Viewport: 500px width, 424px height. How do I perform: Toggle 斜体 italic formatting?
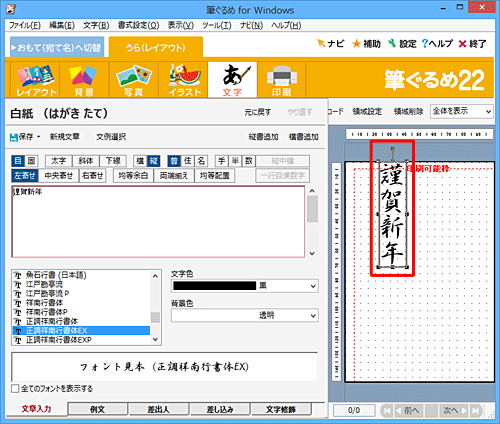(86, 161)
